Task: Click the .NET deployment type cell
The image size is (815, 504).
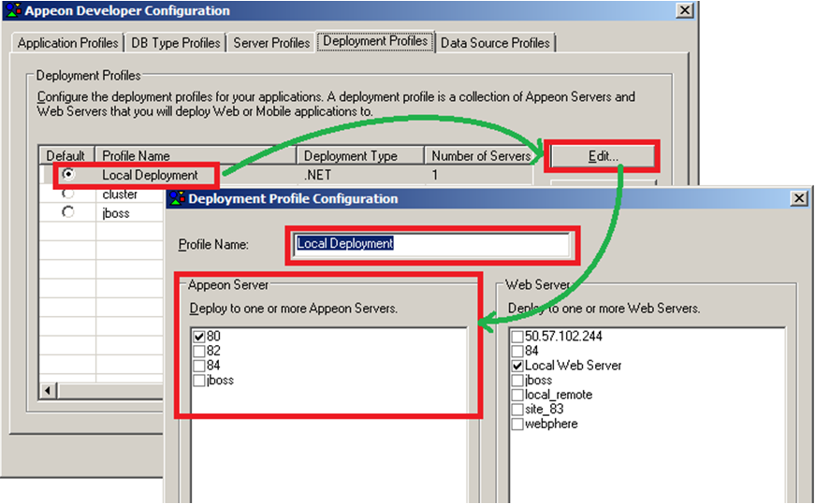Action: point(317,175)
